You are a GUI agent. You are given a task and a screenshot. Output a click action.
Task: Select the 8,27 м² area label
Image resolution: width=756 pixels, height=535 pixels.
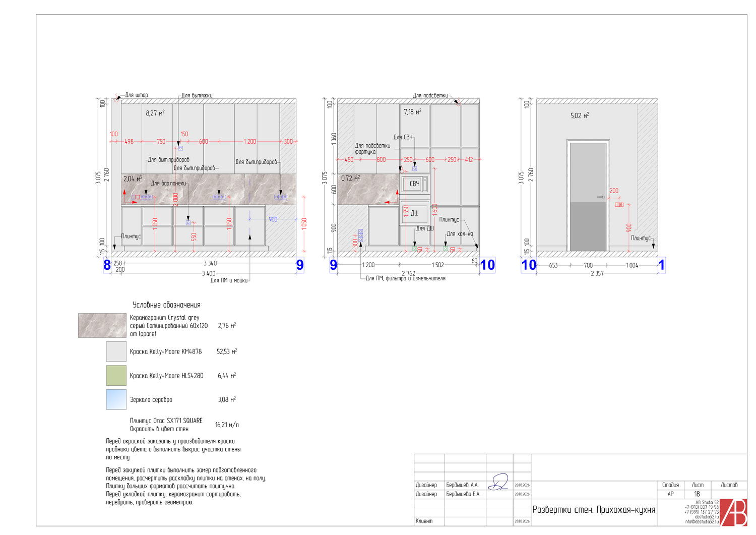tap(155, 113)
